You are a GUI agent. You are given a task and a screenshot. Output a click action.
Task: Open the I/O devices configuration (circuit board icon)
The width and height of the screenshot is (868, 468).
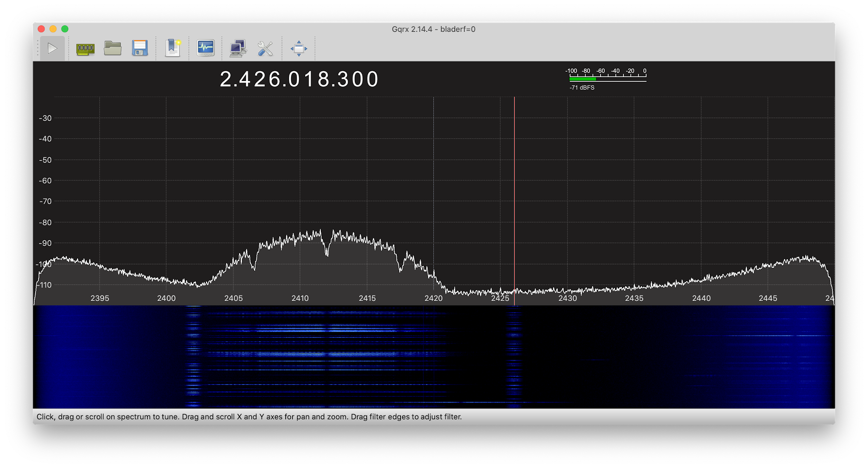pyautogui.click(x=85, y=48)
